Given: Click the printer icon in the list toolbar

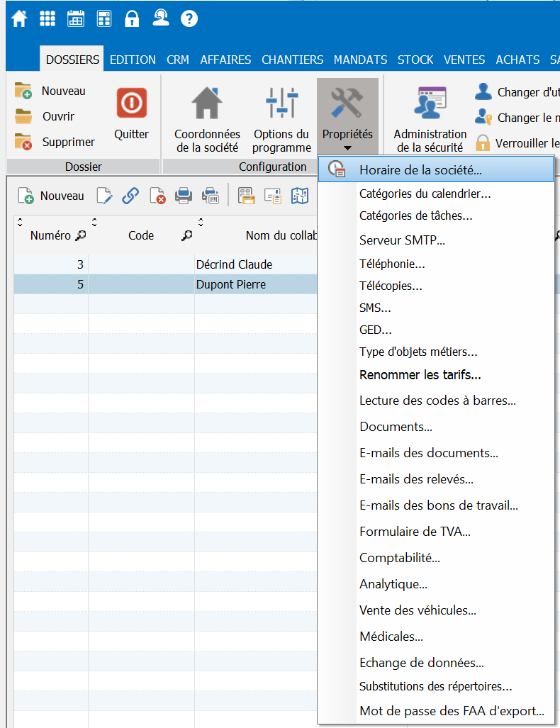Looking at the screenshot, I should click(x=184, y=196).
